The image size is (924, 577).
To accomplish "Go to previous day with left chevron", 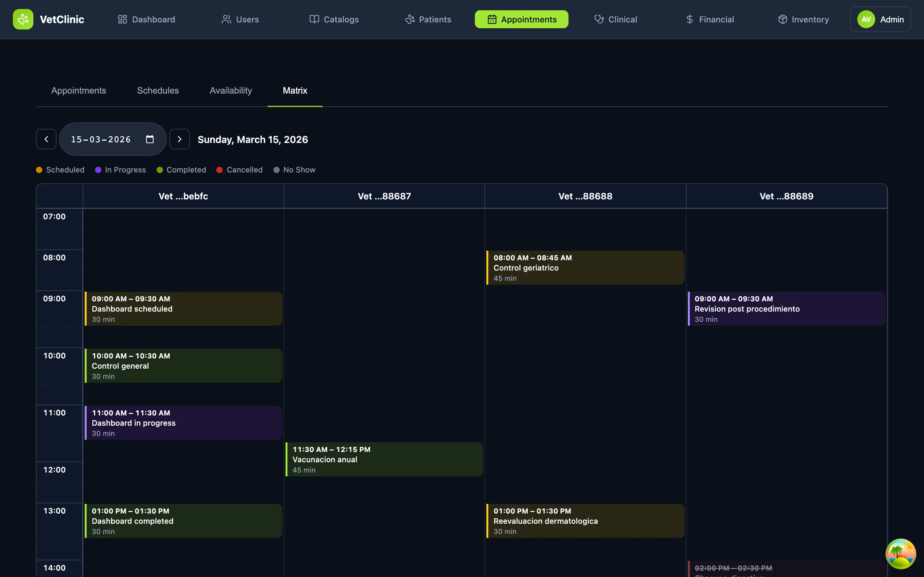I will click(46, 139).
